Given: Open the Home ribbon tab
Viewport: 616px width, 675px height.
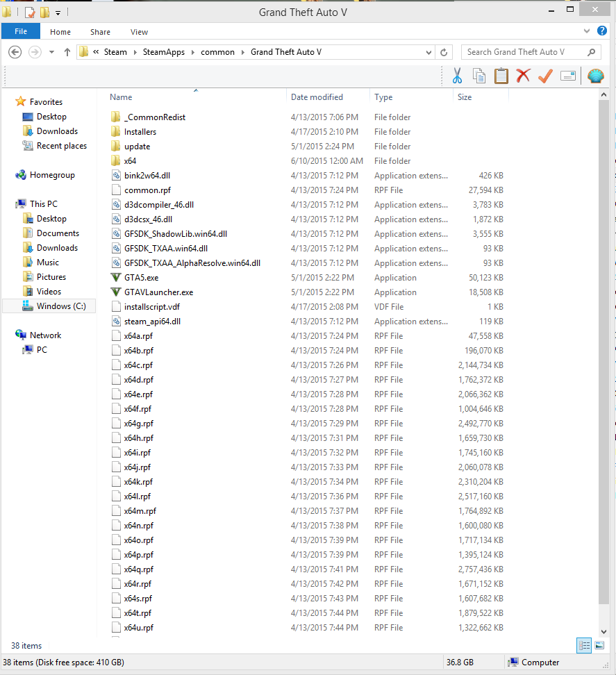Looking at the screenshot, I should pos(60,32).
